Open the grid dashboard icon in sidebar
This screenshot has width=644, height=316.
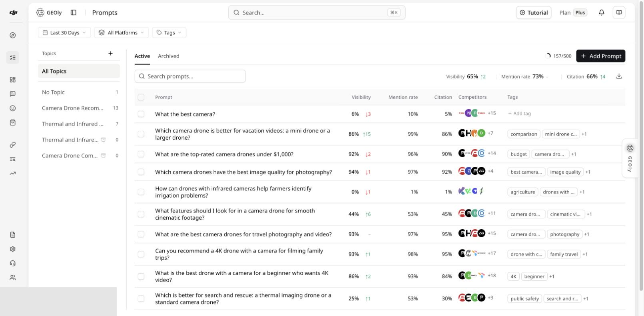[x=13, y=80]
